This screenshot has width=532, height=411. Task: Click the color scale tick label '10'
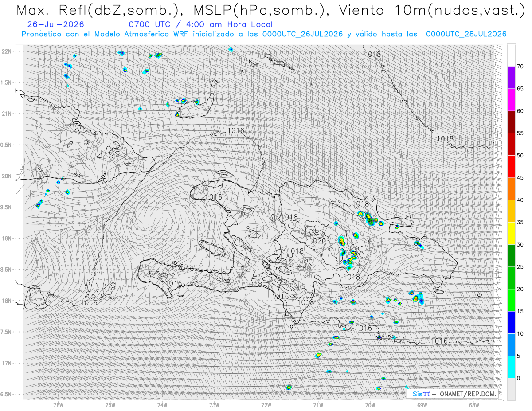tap(520, 333)
